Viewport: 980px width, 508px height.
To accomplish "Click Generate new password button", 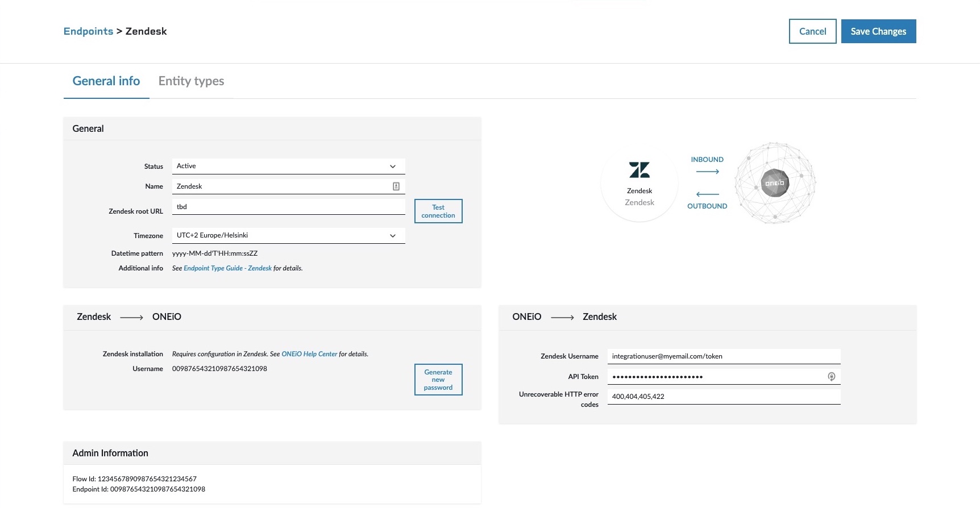I will pyautogui.click(x=438, y=380).
